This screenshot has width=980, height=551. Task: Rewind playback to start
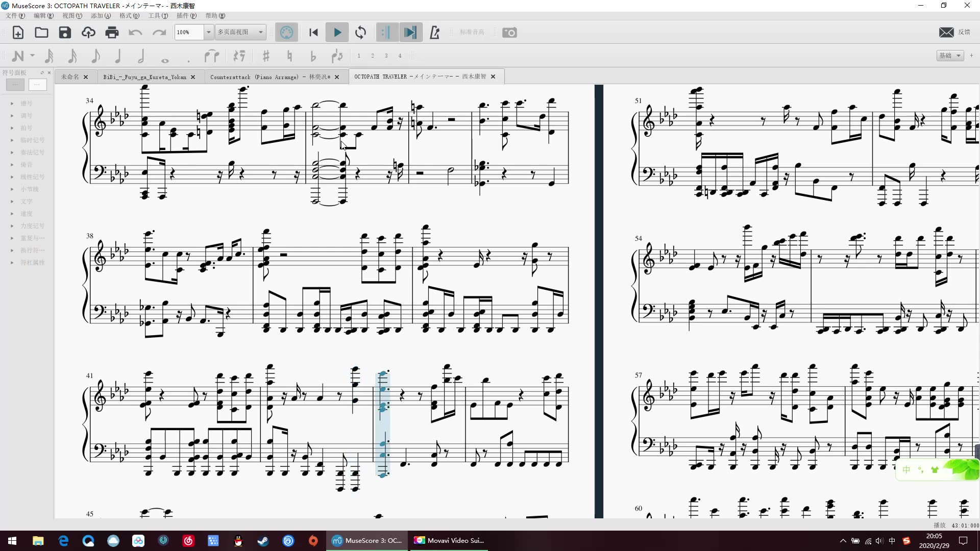313,33
